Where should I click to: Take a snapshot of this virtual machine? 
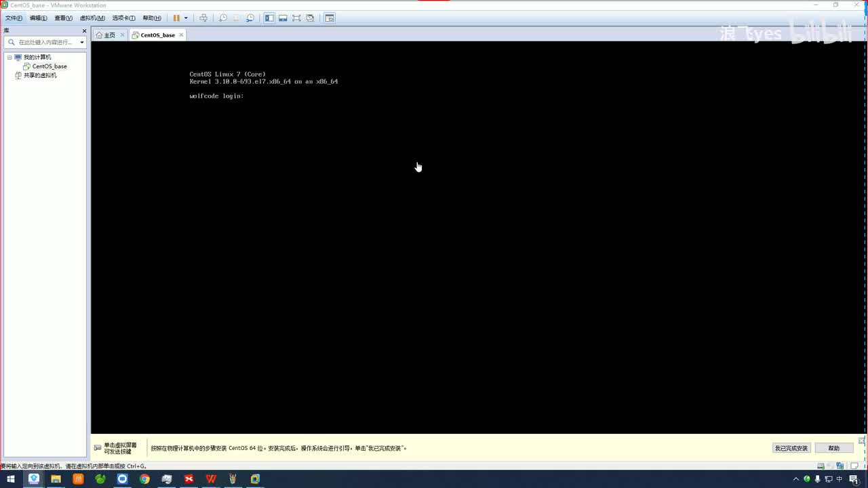coord(222,18)
